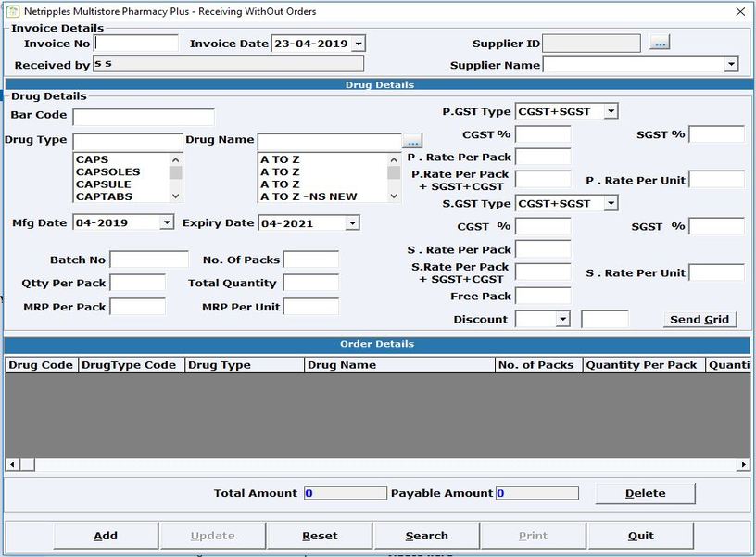
Task: Click the S.Rate Per Pack + SGST+CGST field
Action: [x=543, y=272]
